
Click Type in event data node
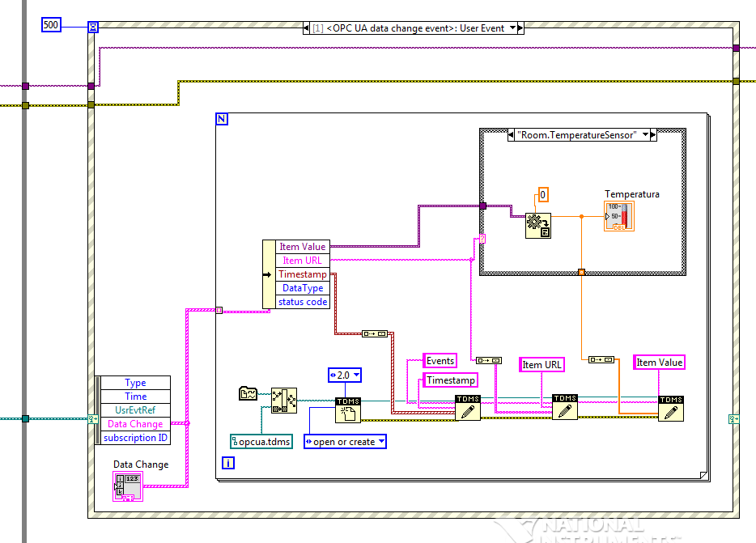[135, 383]
